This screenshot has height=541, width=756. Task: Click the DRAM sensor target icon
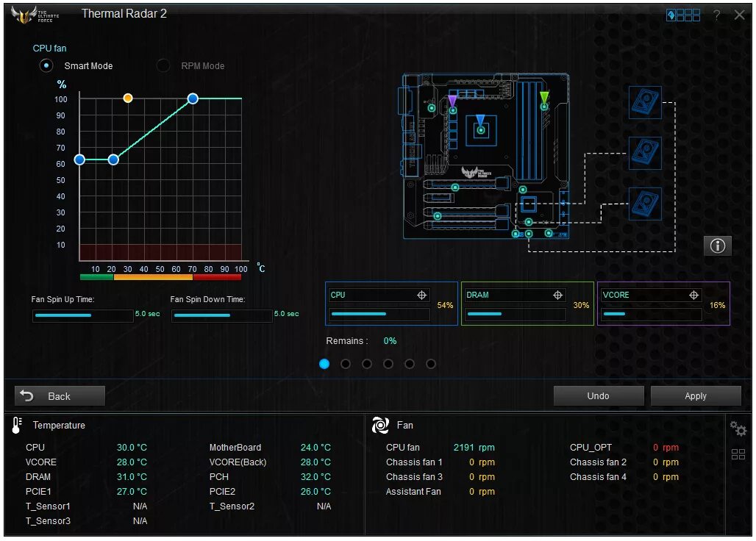[x=558, y=295]
